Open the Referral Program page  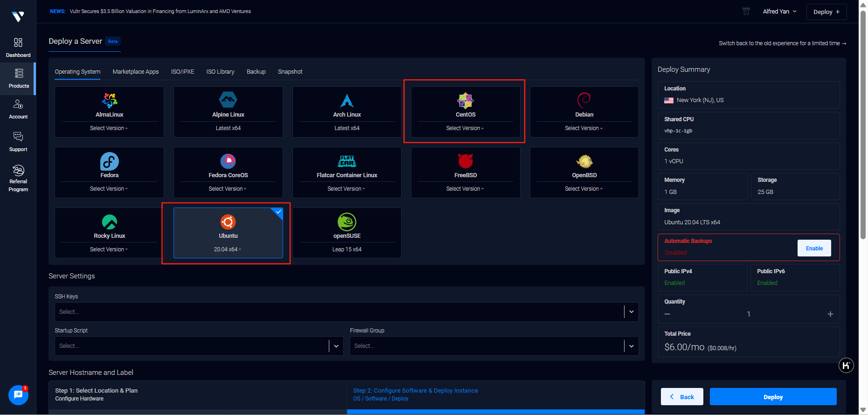(x=18, y=178)
